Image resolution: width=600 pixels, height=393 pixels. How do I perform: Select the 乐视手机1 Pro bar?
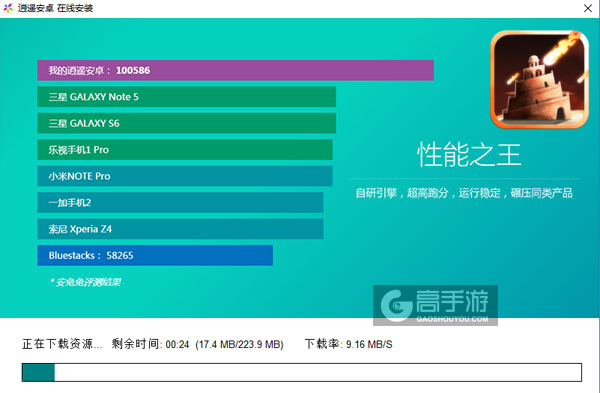tap(185, 150)
